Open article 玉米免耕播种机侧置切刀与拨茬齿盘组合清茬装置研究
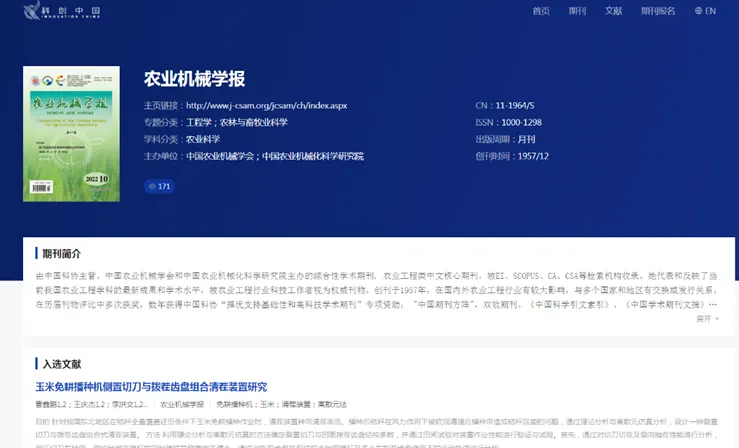Image resolution: width=739 pixels, height=448 pixels. coord(151,387)
